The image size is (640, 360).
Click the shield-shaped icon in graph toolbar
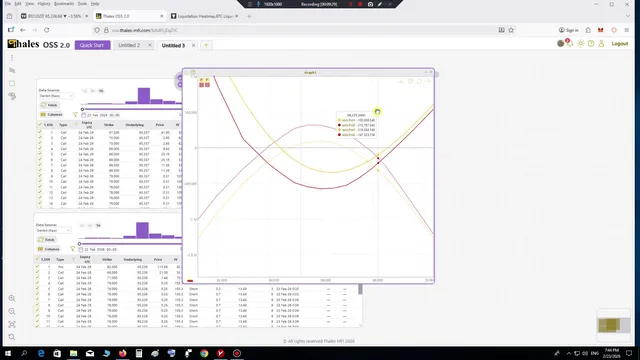(x=410, y=81)
